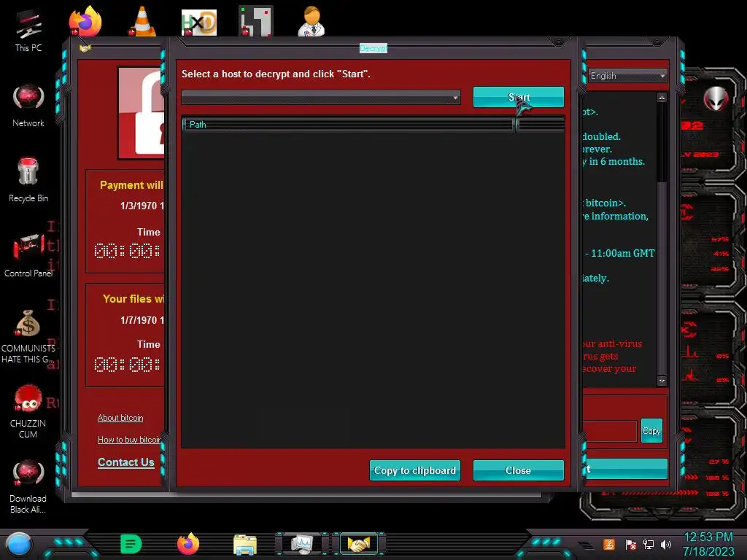The width and height of the screenshot is (747, 560).
Task: Click Copy to clipboard button
Action: (x=415, y=470)
